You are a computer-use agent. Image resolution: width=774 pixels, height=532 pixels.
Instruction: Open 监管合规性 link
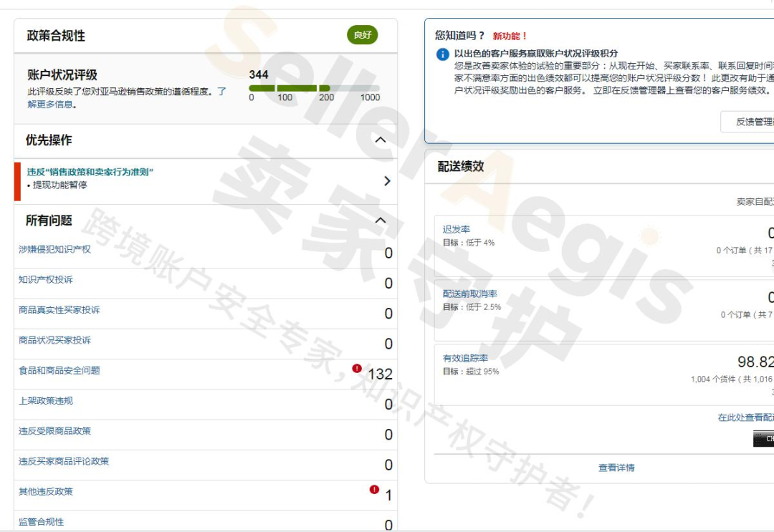click(x=41, y=522)
